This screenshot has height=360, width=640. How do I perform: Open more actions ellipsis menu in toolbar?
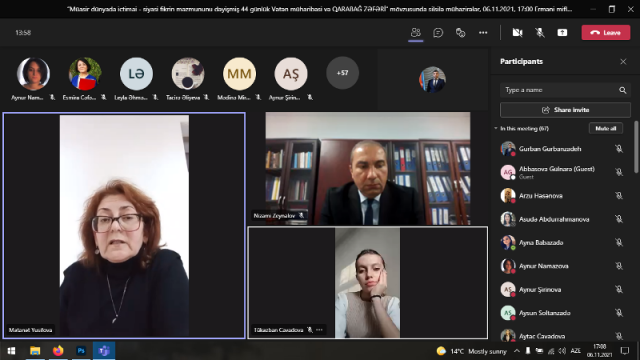tap(483, 33)
